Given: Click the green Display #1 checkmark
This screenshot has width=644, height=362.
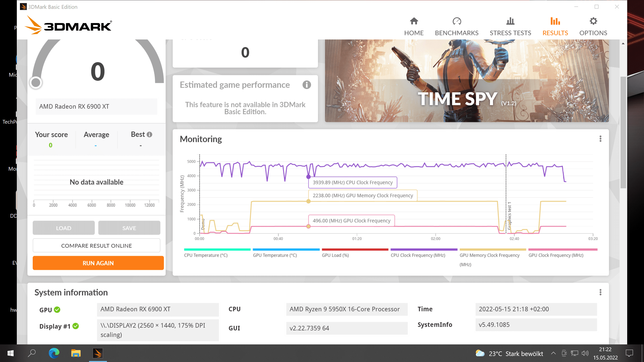Looking at the screenshot, I should [76, 326].
